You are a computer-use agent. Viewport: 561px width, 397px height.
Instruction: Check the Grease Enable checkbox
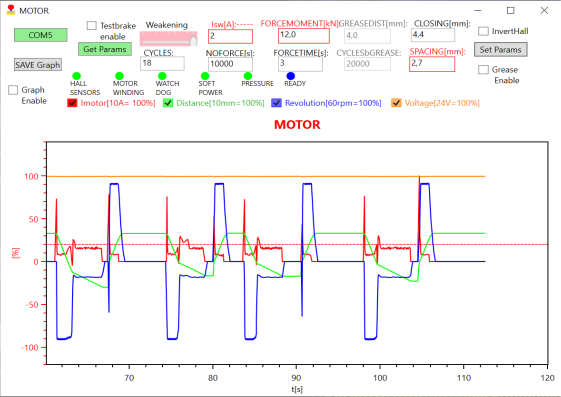click(483, 69)
